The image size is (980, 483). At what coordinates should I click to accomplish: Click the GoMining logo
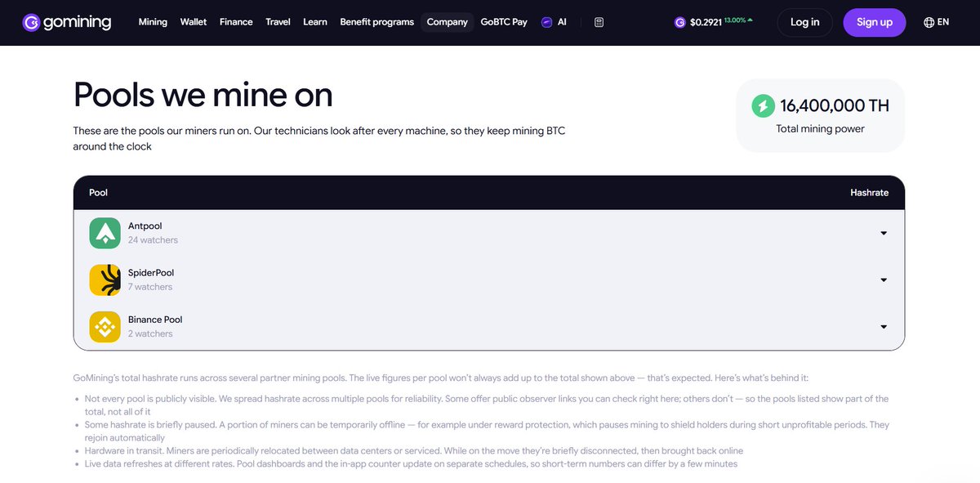(67, 22)
